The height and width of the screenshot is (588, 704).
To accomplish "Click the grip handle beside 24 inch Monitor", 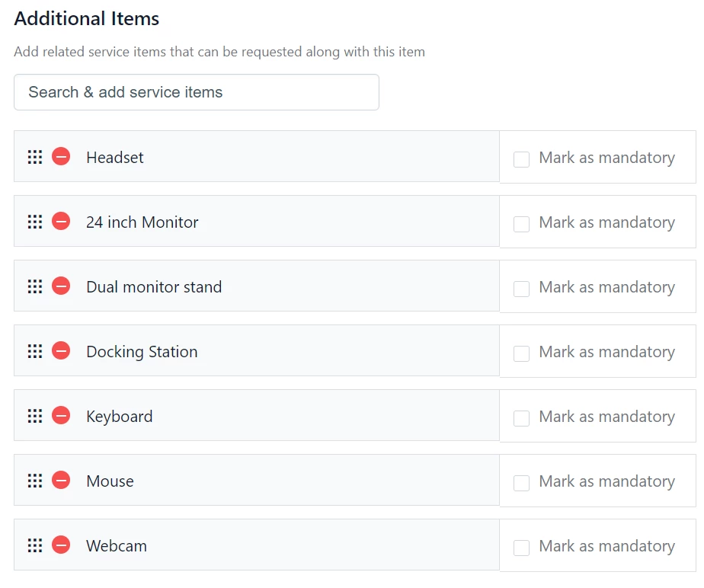I will [35, 222].
